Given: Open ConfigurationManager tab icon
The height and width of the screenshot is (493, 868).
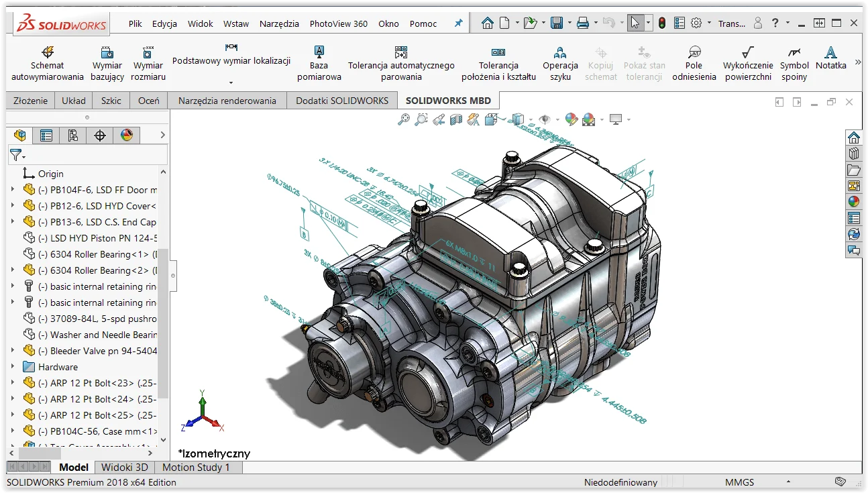Looking at the screenshot, I should pos(72,135).
